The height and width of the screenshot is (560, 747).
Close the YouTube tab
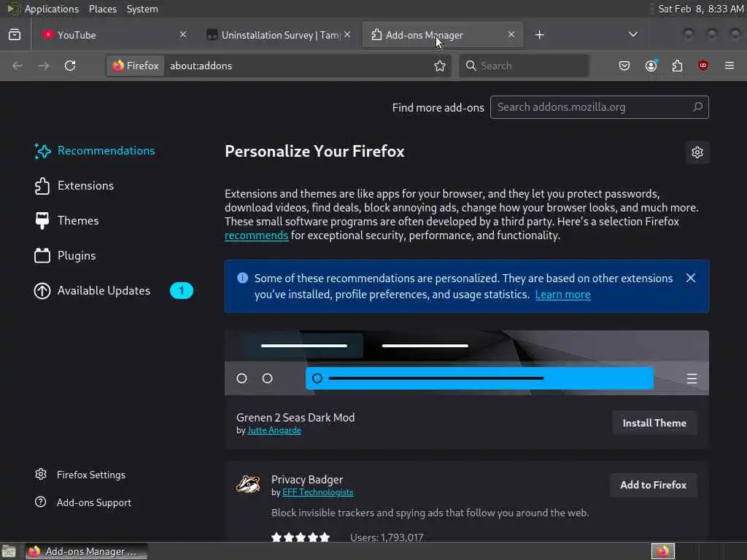[x=183, y=35]
